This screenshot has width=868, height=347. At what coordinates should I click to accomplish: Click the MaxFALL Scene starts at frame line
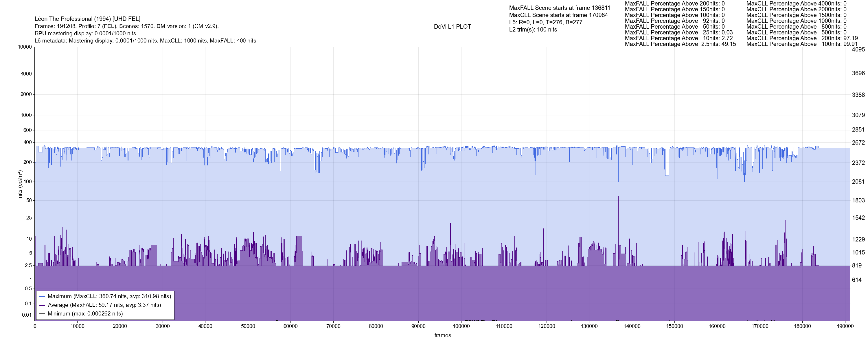[x=559, y=8]
